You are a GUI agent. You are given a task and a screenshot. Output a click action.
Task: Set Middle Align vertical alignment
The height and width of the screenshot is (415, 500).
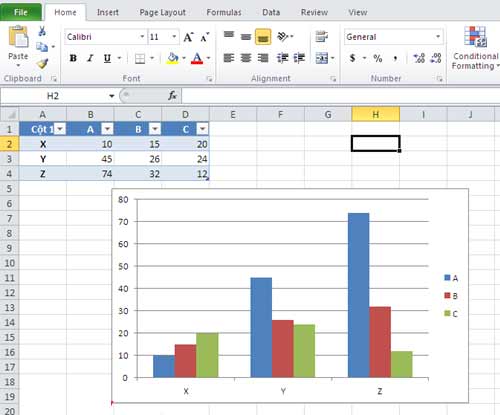tap(246, 37)
